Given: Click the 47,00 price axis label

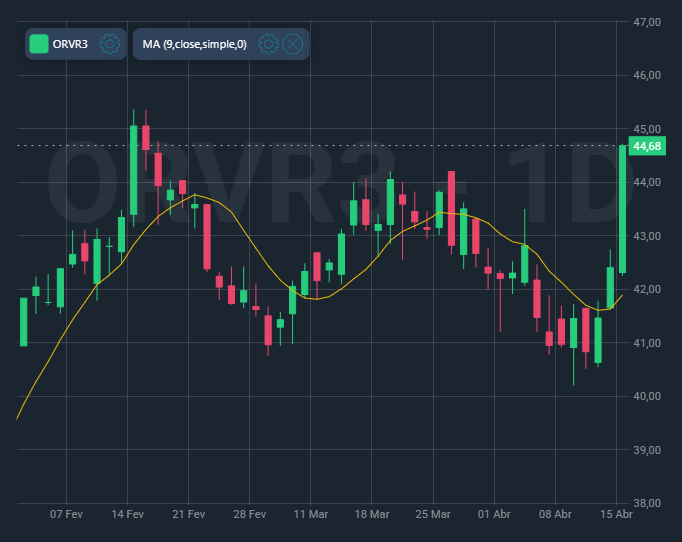Looking at the screenshot, I should point(647,21).
